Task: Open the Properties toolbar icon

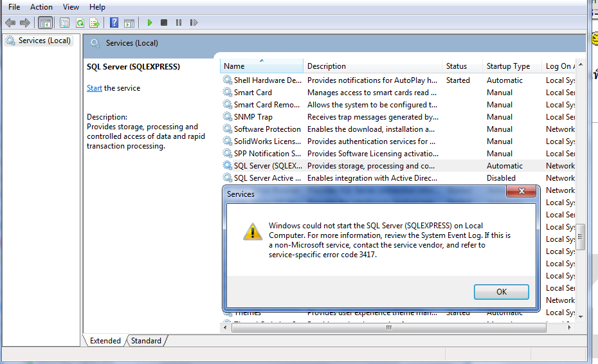Action: click(65, 23)
